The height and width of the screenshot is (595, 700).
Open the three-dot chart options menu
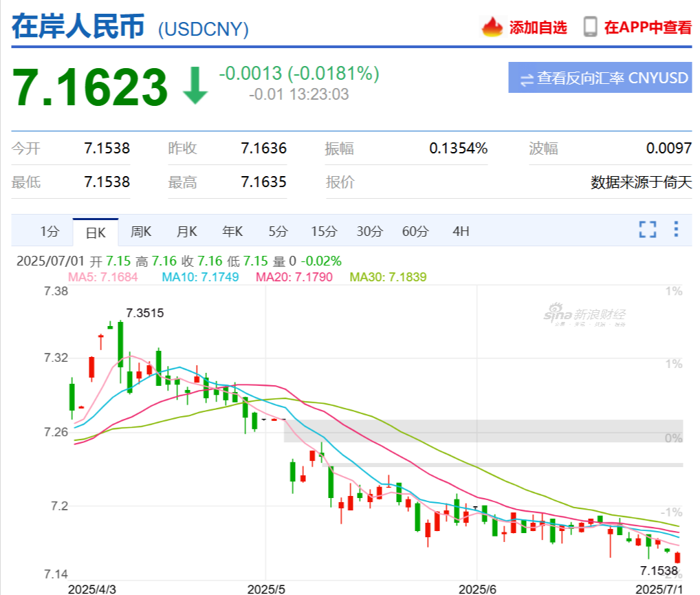[x=676, y=229]
